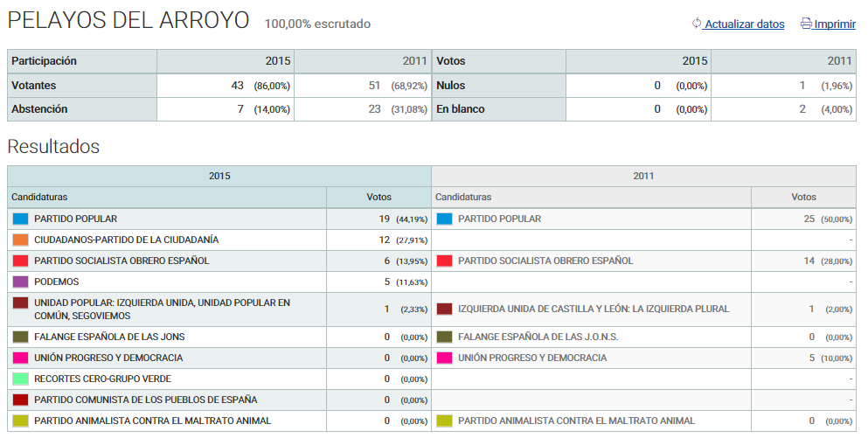Click the light green Recortes Cero swatch
Image resolution: width=868 pixels, height=445 pixels.
20,379
